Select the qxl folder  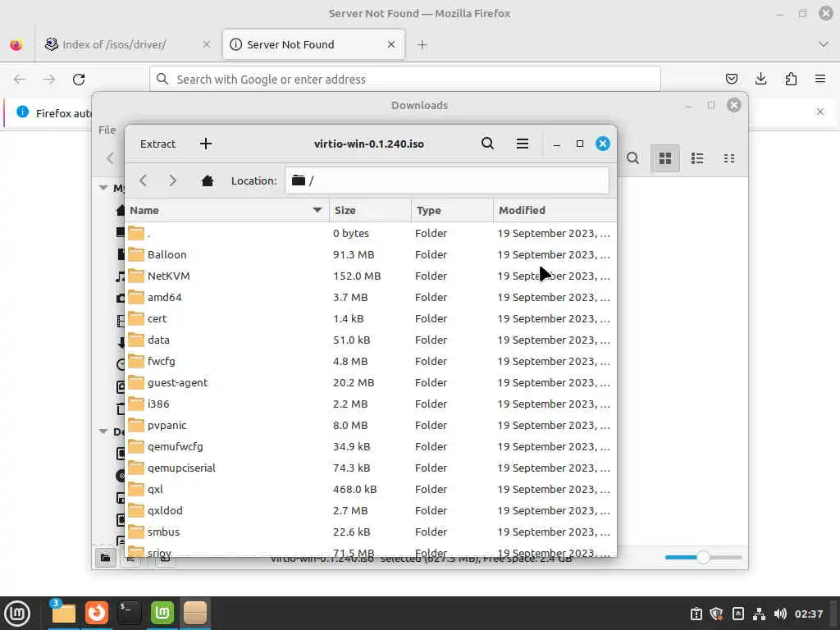(x=371, y=490)
